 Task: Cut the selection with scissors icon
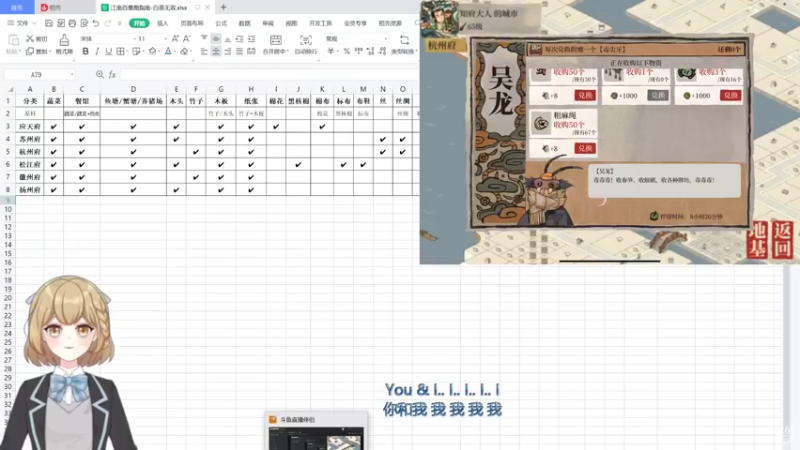(30, 39)
